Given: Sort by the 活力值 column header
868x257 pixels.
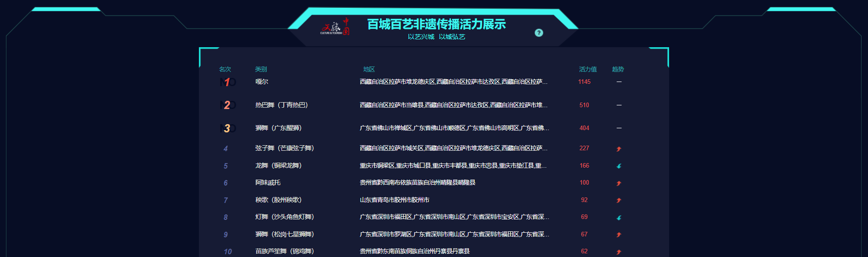Looking at the screenshot, I should pyautogui.click(x=588, y=69).
